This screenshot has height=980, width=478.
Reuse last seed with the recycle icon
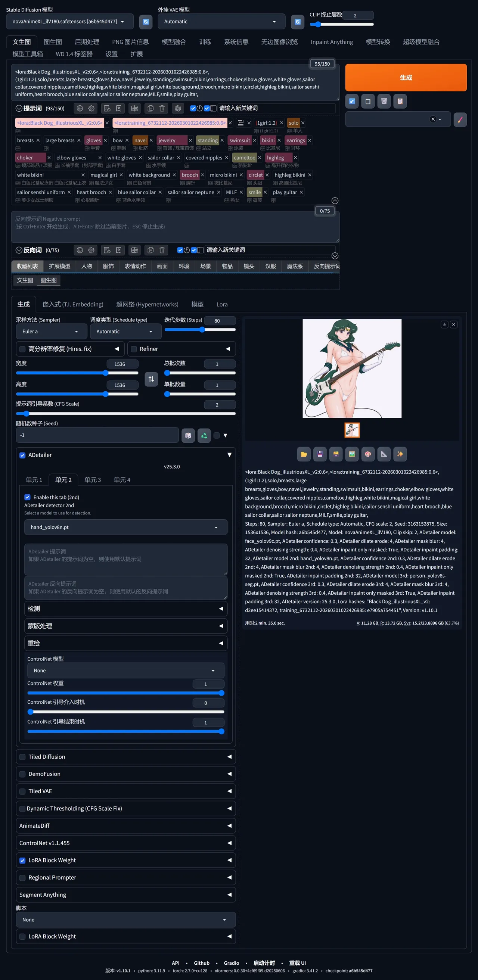click(204, 435)
